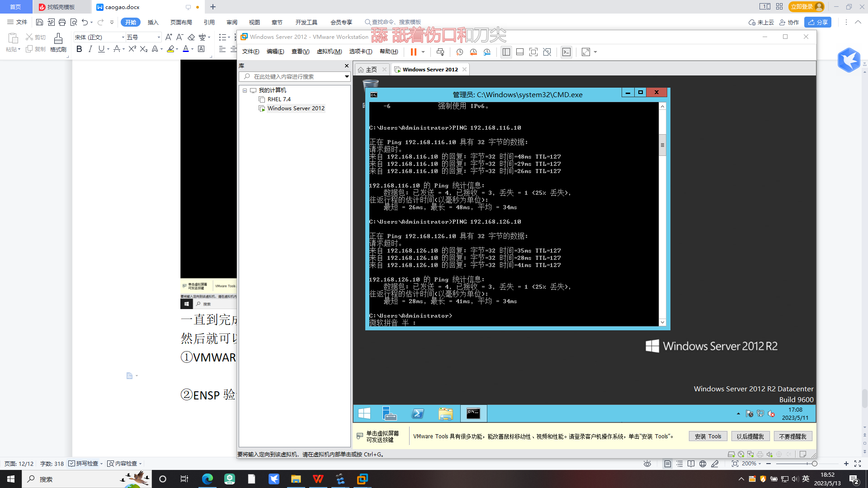The width and height of the screenshot is (868, 488).
Task: Click 不要提醒我 button
Action: pyautogui.click(x=793, y=436)
